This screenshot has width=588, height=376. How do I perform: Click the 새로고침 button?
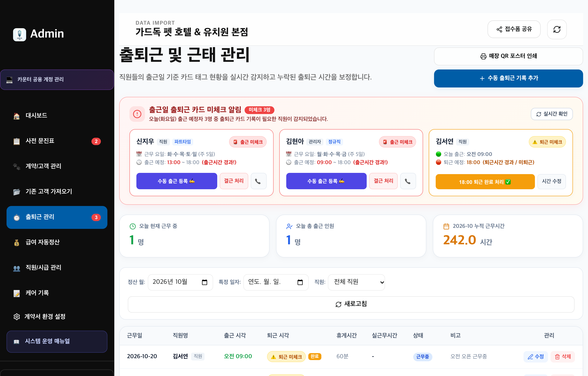pyautogui.click(x=351, y=304)
